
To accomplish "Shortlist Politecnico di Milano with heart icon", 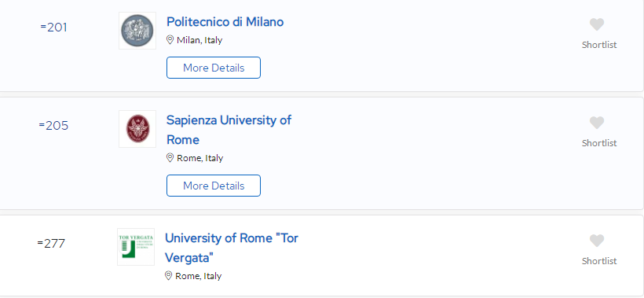I will (597, 24).
